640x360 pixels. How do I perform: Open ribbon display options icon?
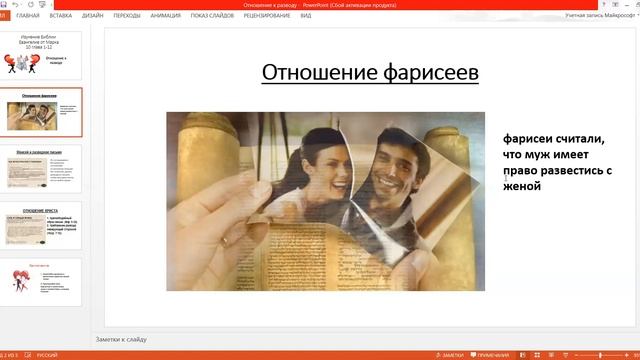[616, 4]
